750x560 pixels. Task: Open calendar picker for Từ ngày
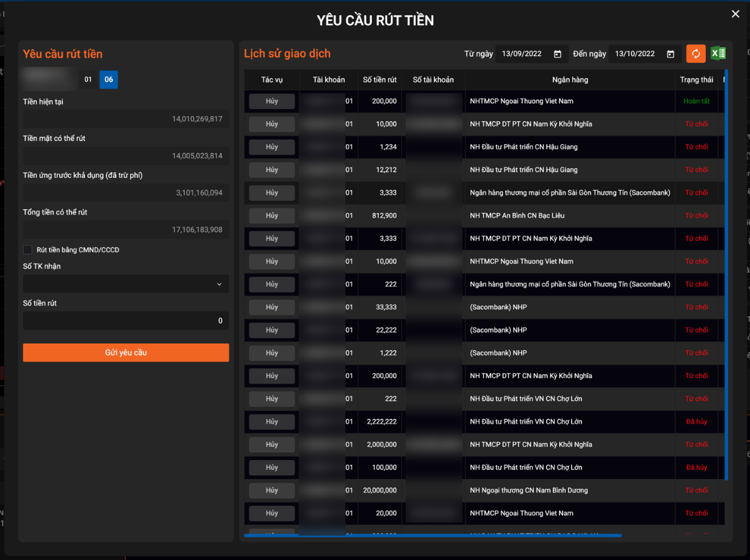557,54
